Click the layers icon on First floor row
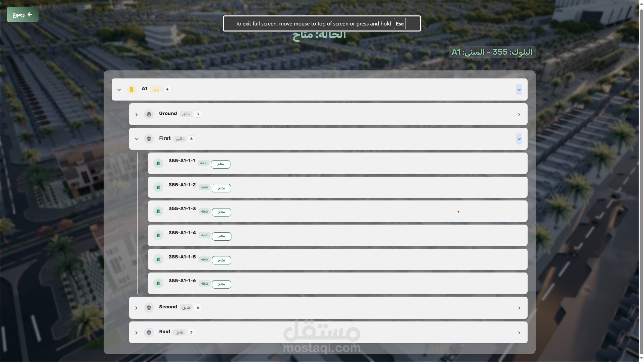This screenshot has height=362, width=644. tap(149, 139)
